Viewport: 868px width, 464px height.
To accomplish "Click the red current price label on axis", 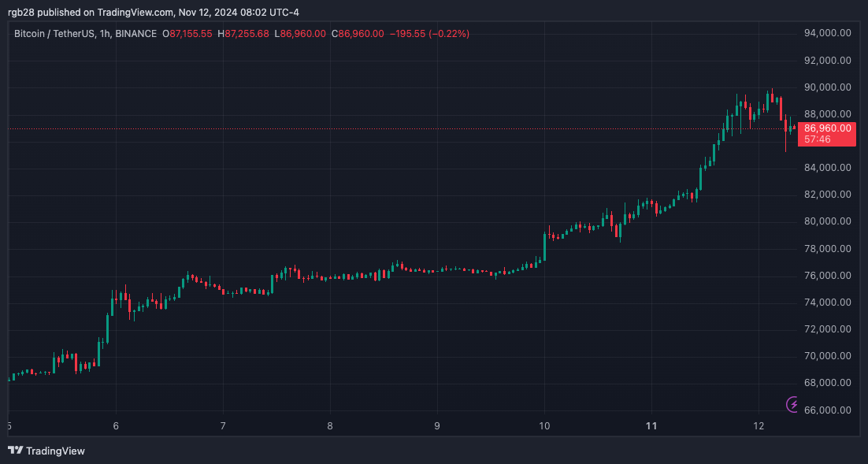I will [825, 128].
